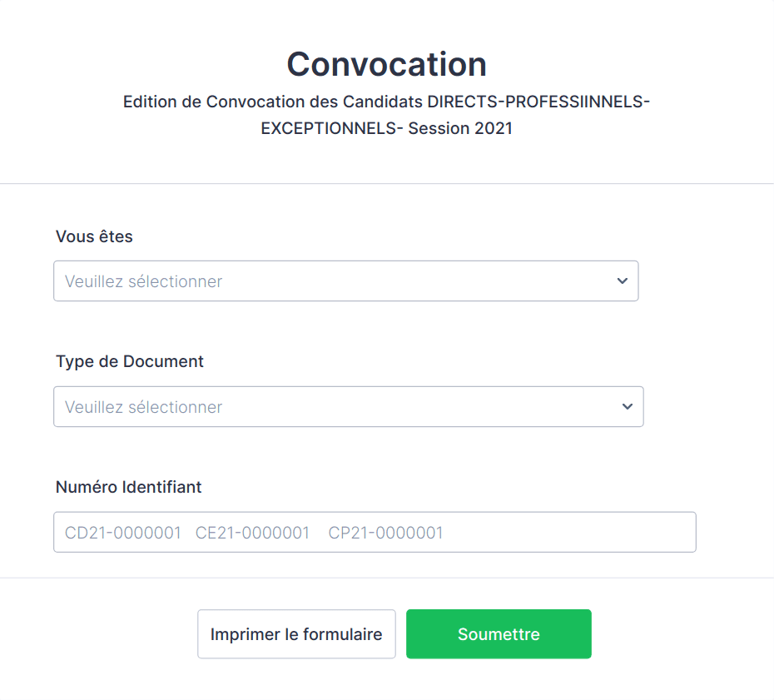Select the 'Veuillez sélectionner' placeholder under 'Vous êtes'
The height and width of the screenshot is (700, 774).
(143, 280)
